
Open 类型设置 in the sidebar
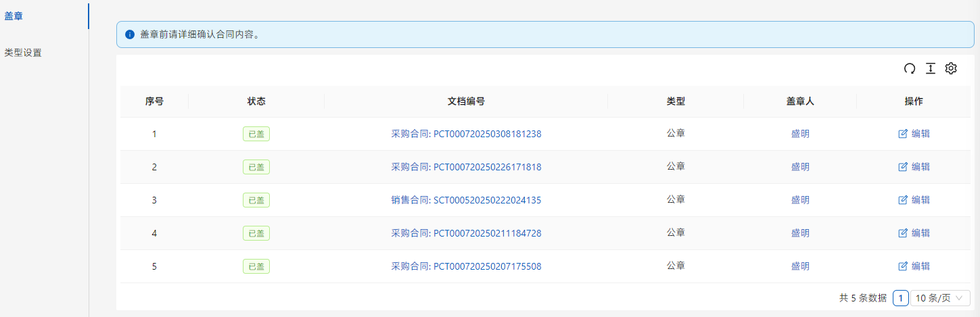tap(23, 52)
